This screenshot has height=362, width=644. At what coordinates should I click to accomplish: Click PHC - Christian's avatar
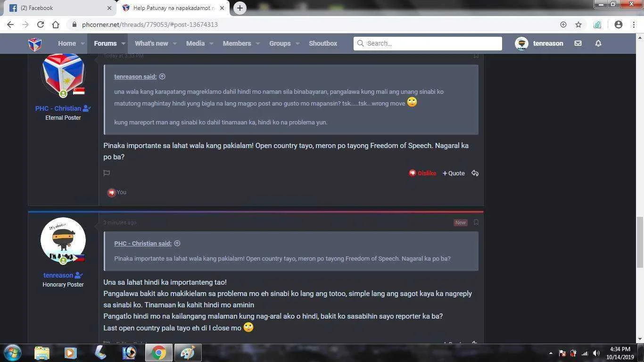tap(63, 74)
